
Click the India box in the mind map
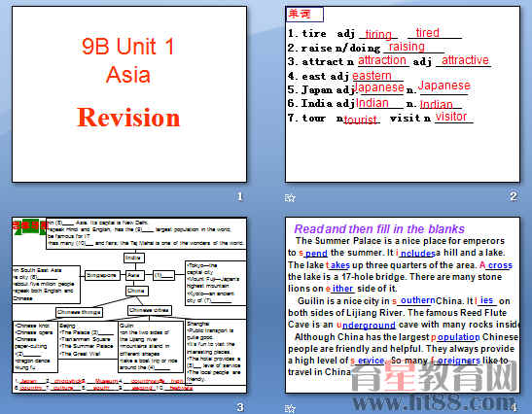pos(133,258)
